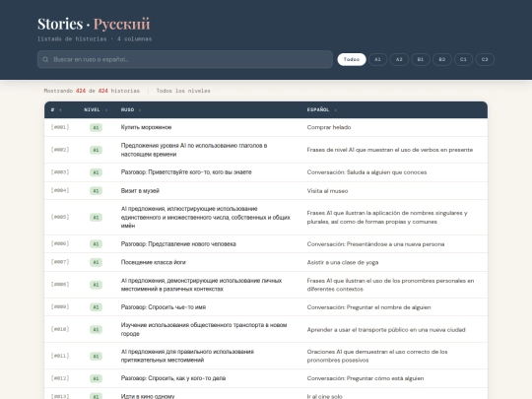Sort table by # column header
This screenshot has height=399, width=532.
[x=56, y=110]
